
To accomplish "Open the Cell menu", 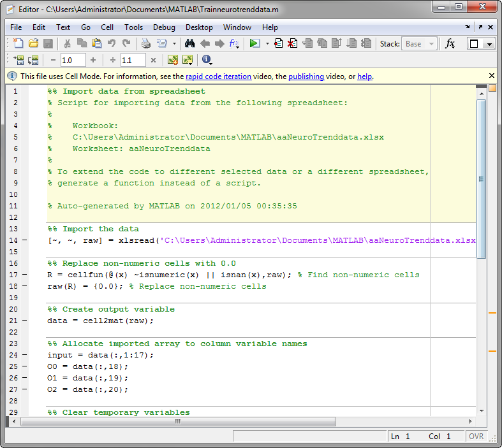I will click(107, 27).
